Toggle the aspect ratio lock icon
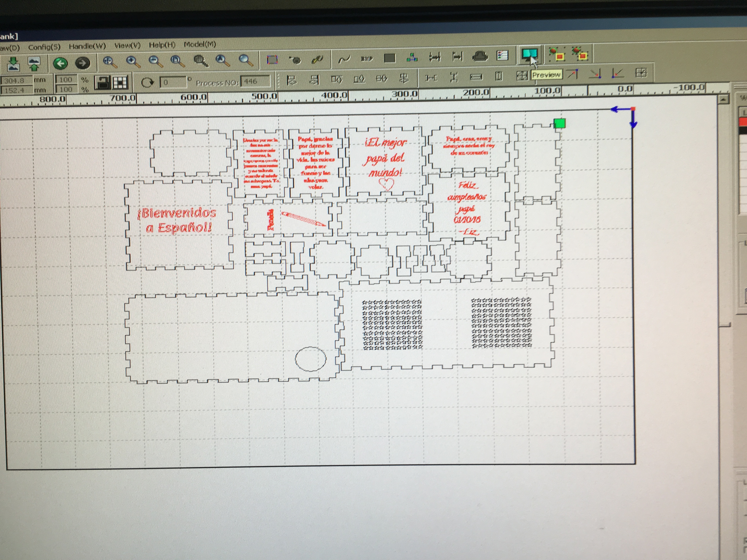The width and height of the screenshot is (747, 560). pos(102,82)
